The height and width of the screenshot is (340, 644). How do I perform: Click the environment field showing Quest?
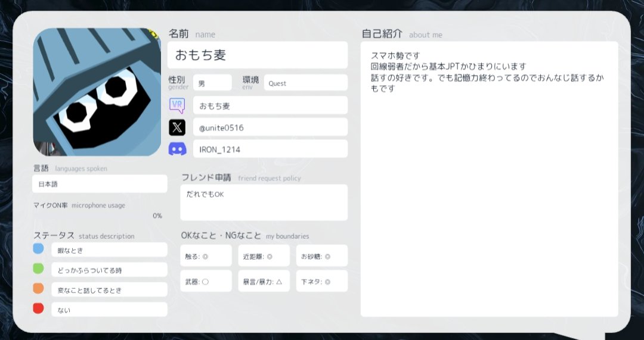coord(305,83)
